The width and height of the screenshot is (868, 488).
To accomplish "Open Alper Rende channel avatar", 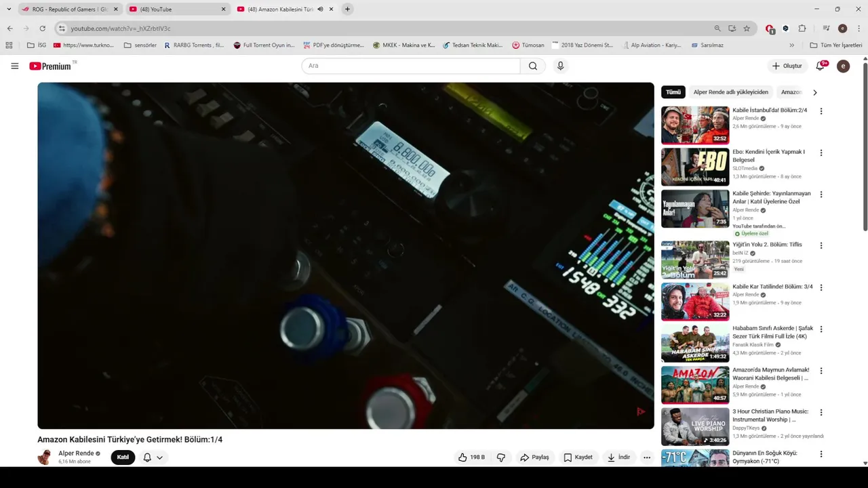I will pos(45,457).
